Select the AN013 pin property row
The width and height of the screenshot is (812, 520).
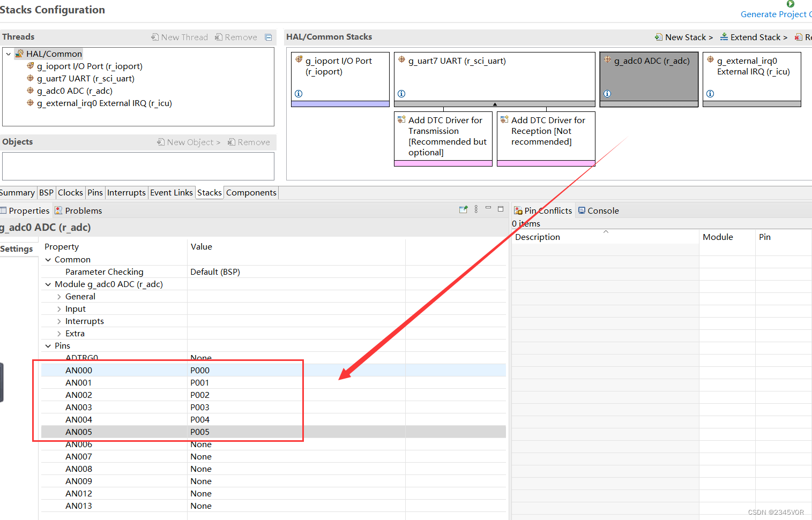click(x=273, y=506)
